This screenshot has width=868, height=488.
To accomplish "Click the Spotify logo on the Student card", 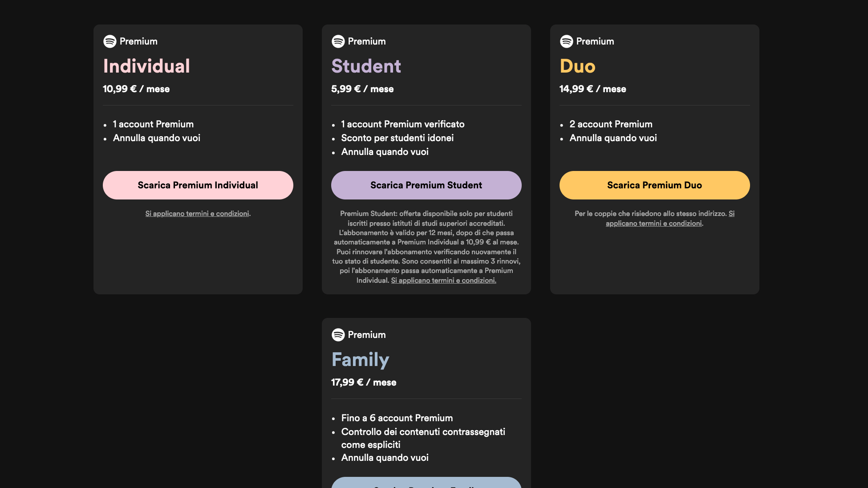I will 338,41.
